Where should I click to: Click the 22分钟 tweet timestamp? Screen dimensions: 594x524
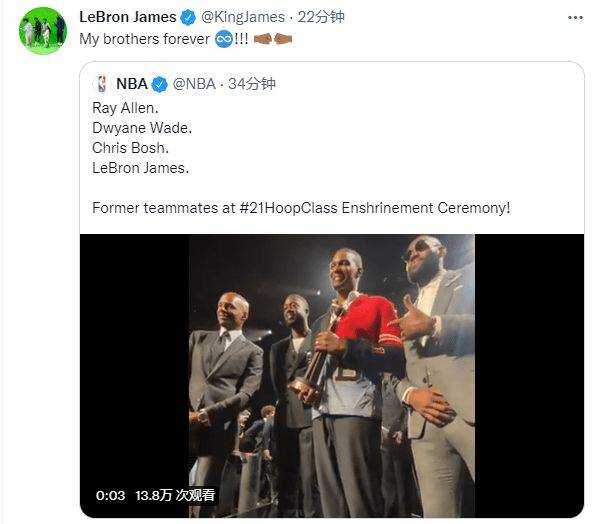[321, 17]
